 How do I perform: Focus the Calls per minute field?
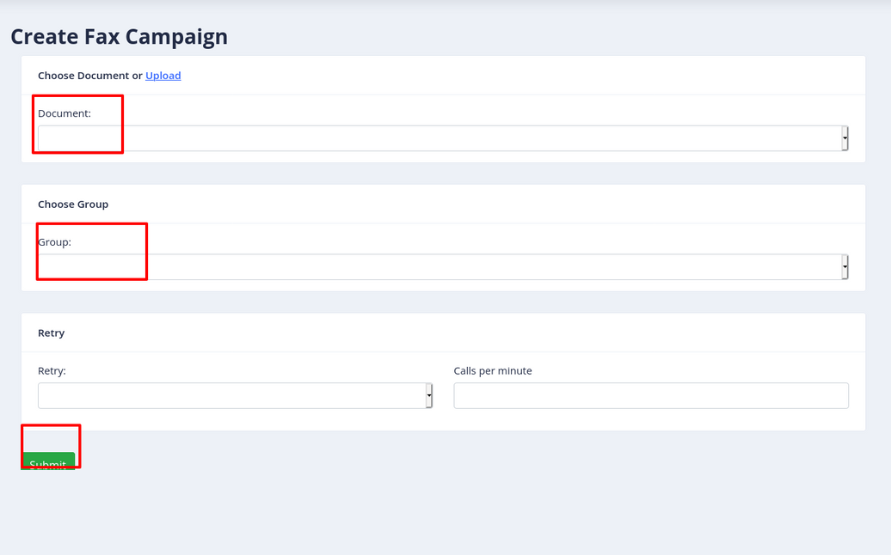pyautogui.click(x=651, y=395)
